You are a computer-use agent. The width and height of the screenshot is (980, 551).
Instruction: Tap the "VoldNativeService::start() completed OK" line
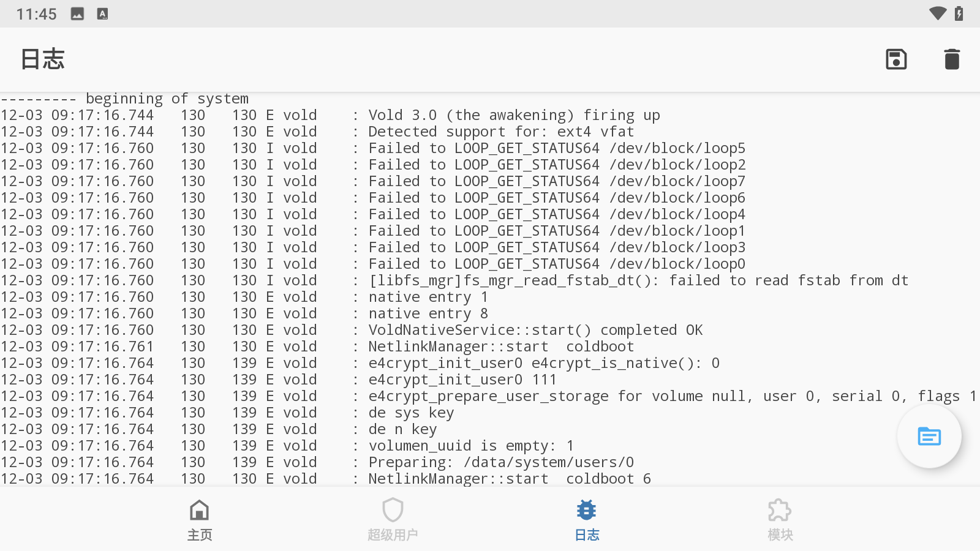click(x=535, y=330)
